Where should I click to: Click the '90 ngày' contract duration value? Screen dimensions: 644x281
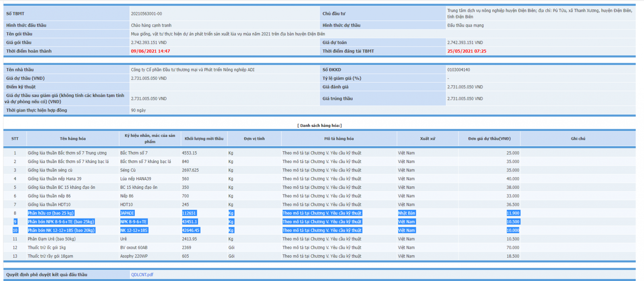coord(138,110)
